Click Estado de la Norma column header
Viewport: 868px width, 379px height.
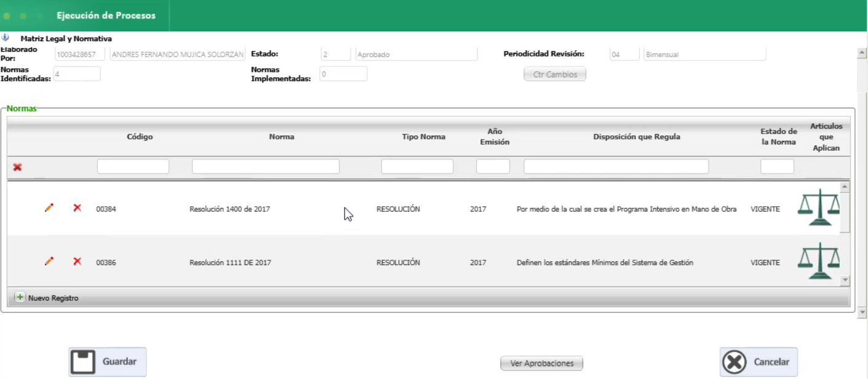(x=778, y=137)
